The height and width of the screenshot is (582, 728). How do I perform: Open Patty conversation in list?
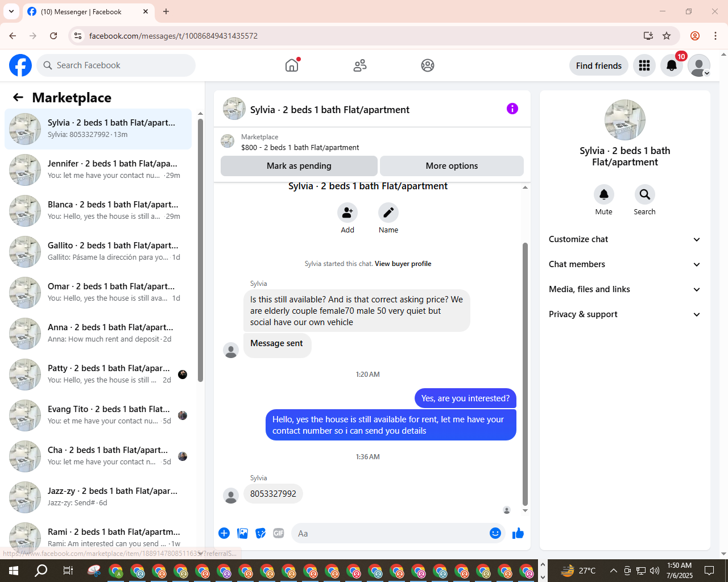pyautogui.click(x=98, y=375)
